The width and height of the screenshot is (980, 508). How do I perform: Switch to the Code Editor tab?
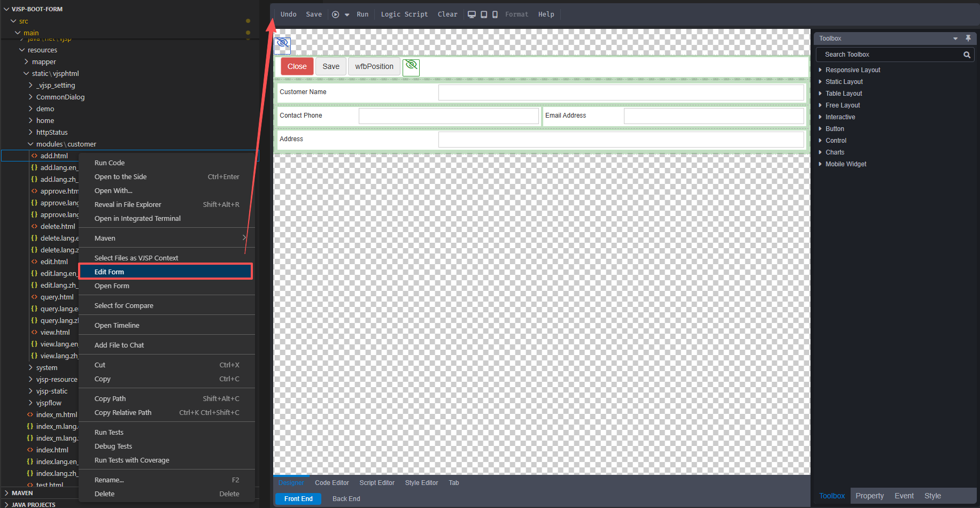pyautogui.click(x=331, y=483)
